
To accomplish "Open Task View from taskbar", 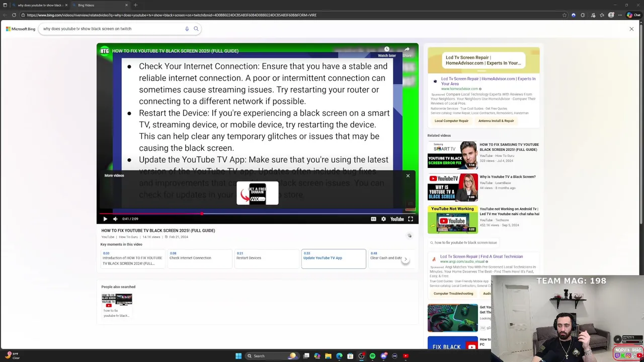I will pyautogui.click(x=306, y=356).
